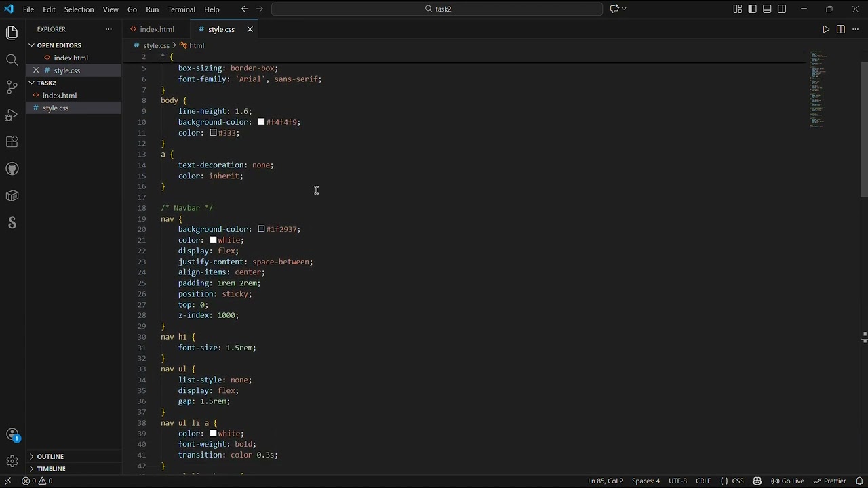Open color picker for #333 swatch

(x=213, y=133)
